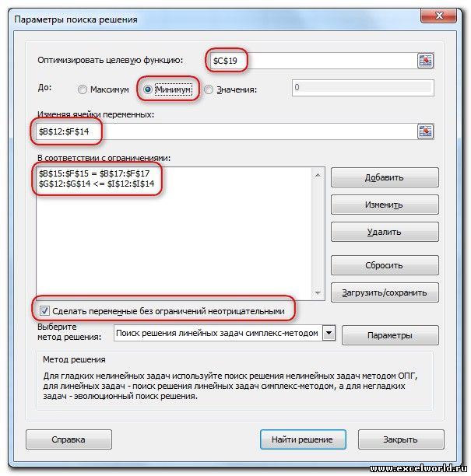
Task: Click range selector icon for objective cell
Action: click(425, 61)
